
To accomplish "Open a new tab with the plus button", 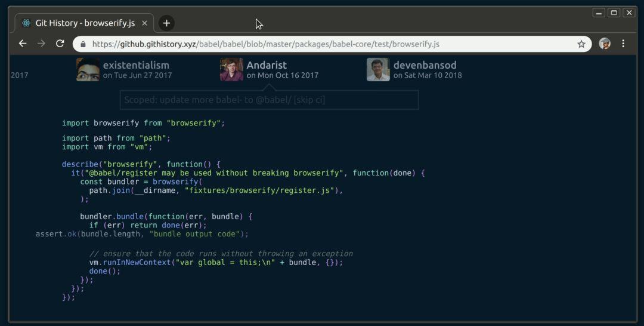I will 166,23.
